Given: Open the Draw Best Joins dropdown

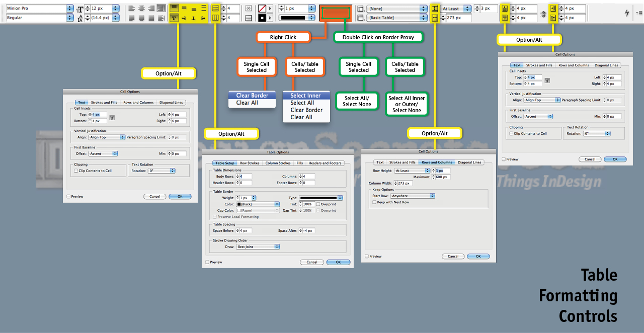Looking at the screenshot, I should coord(258,247).
